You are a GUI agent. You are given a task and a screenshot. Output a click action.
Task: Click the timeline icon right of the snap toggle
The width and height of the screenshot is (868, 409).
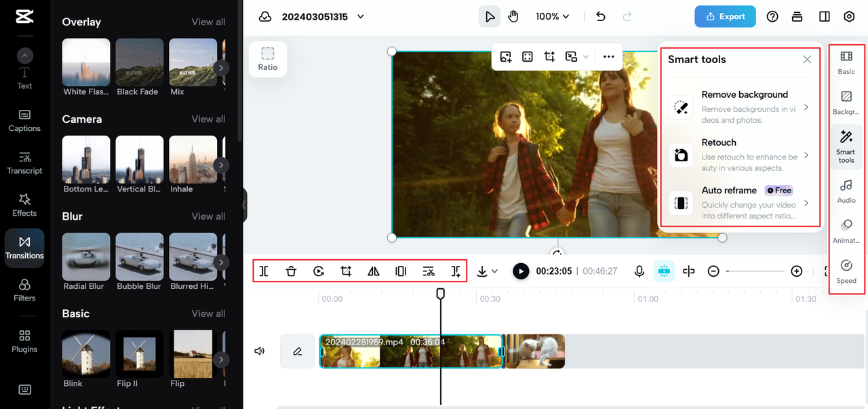pos(689,271)
